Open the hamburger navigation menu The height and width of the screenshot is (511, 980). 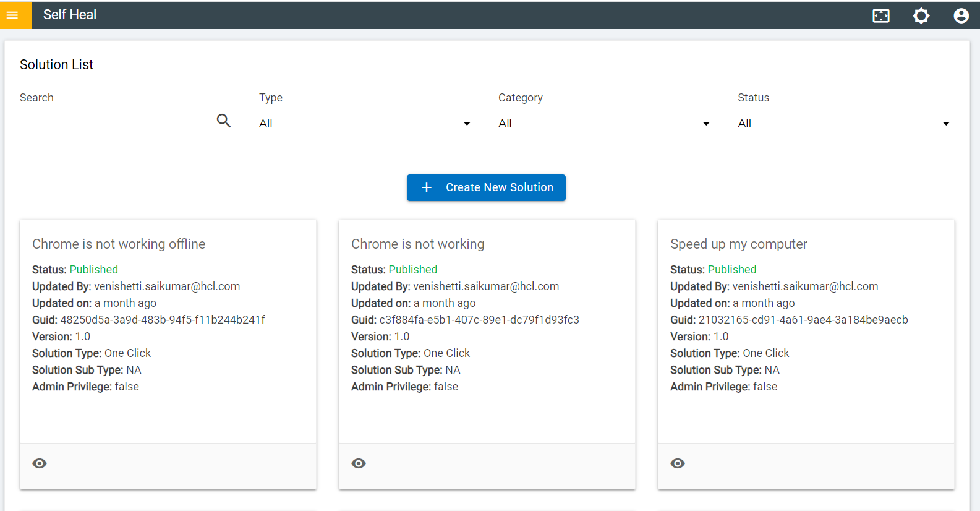click(12, 15)
